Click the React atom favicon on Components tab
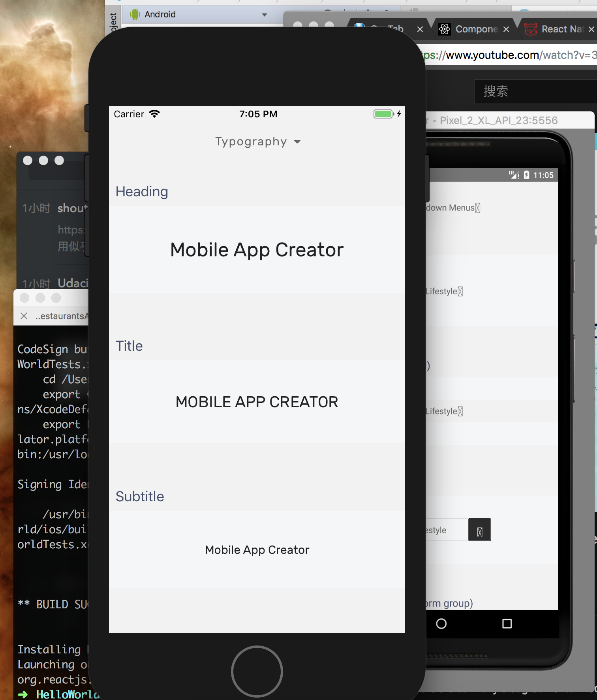This screenshot has width=597, height=700. pos(445,29)
